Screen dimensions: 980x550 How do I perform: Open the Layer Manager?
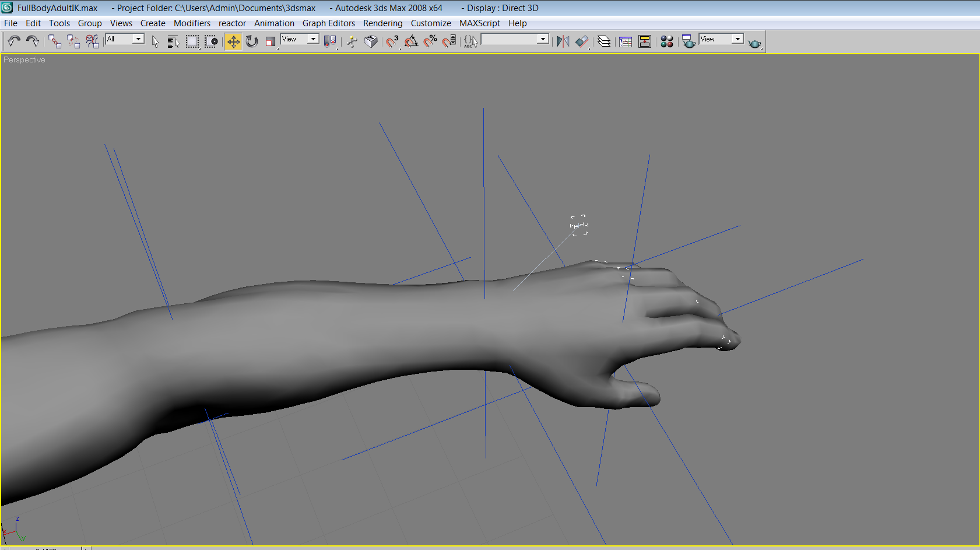[604, 41]
